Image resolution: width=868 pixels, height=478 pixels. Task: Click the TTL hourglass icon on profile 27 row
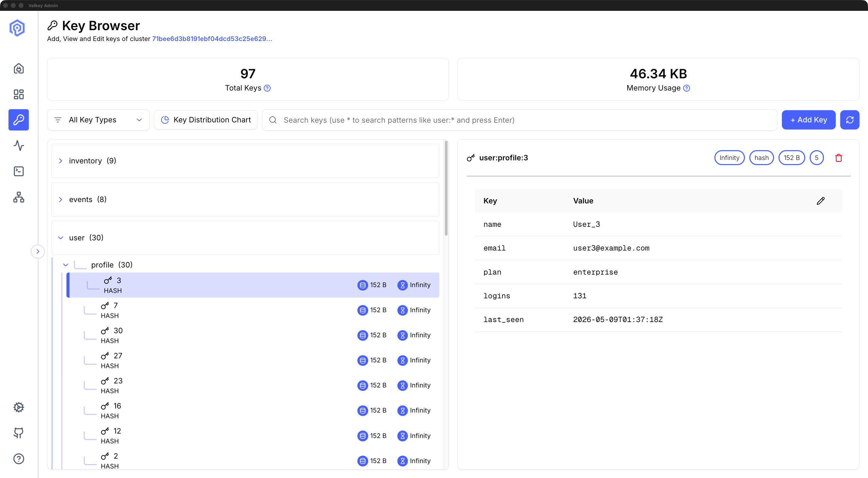click(402, 360)
